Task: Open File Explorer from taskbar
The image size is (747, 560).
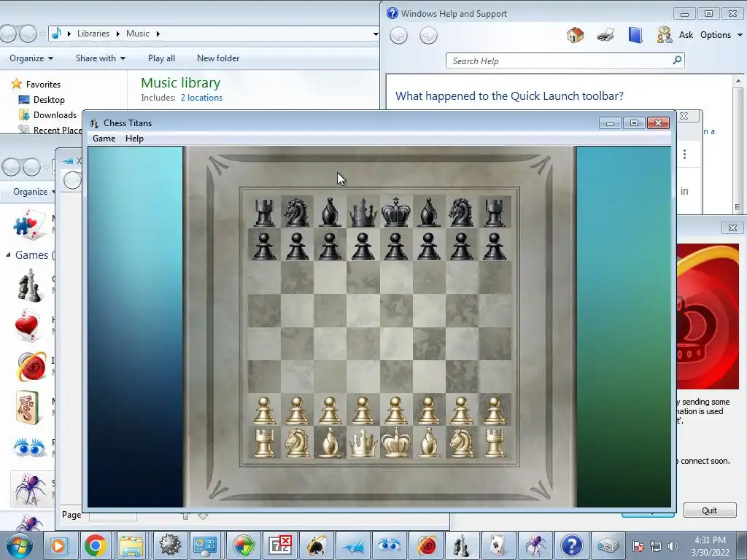Action: point(131,545)
